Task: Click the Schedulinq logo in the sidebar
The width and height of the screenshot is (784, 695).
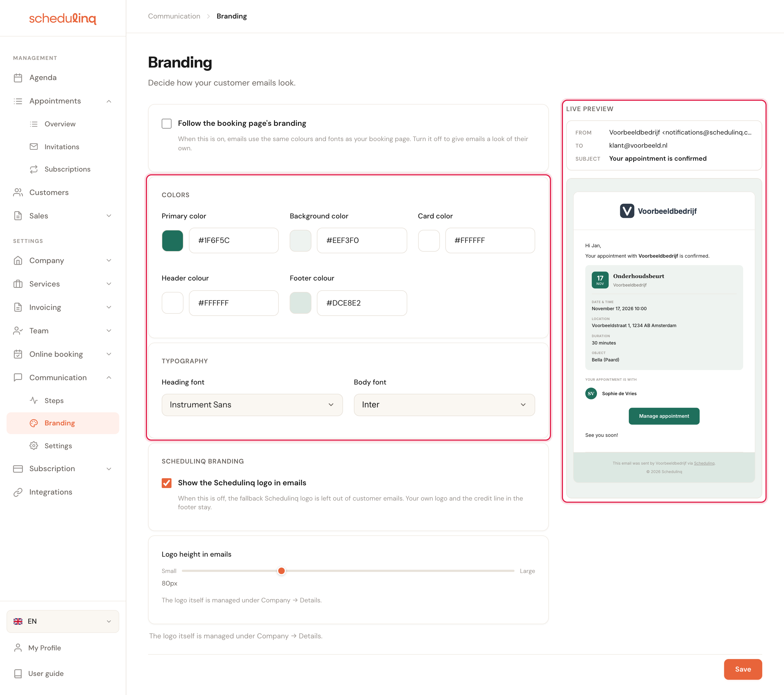Action: (63, 19)
